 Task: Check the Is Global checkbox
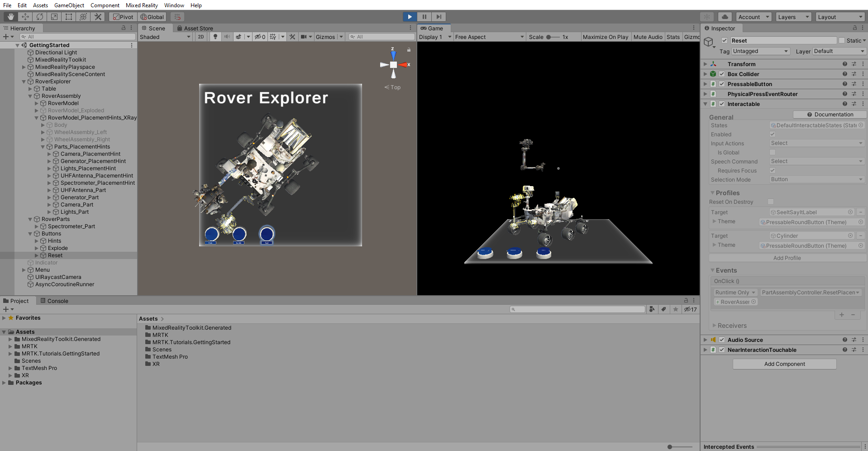point(773,152)
